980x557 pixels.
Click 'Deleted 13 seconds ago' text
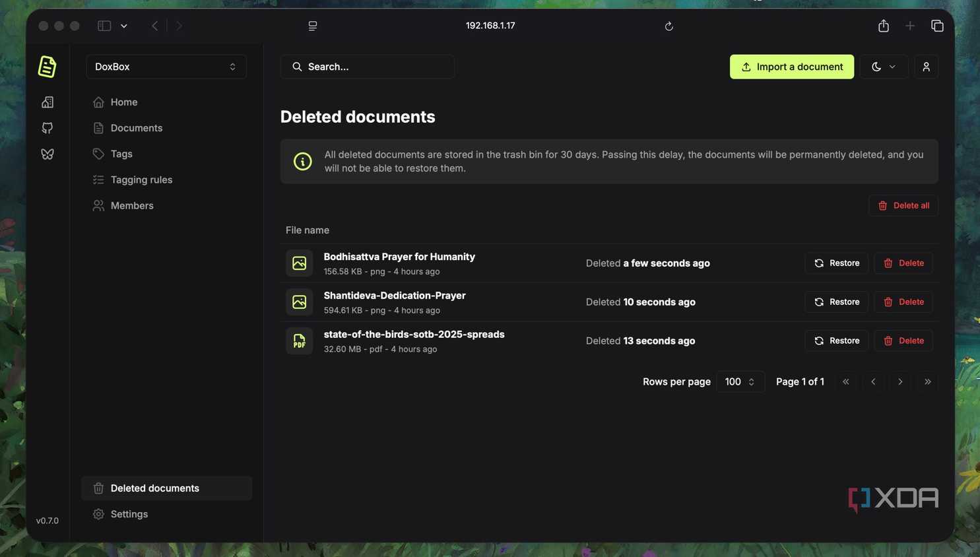641,341
